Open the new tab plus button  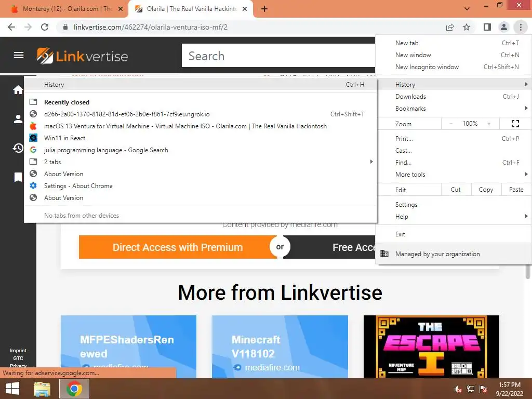tap(264, 9)
